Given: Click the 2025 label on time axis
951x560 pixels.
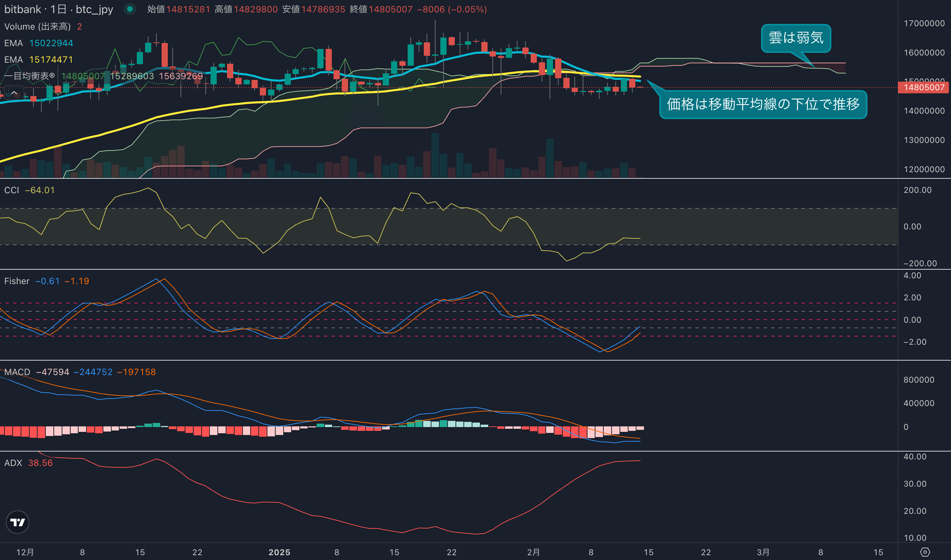Looking at the screenshot, I should [279, 552].
